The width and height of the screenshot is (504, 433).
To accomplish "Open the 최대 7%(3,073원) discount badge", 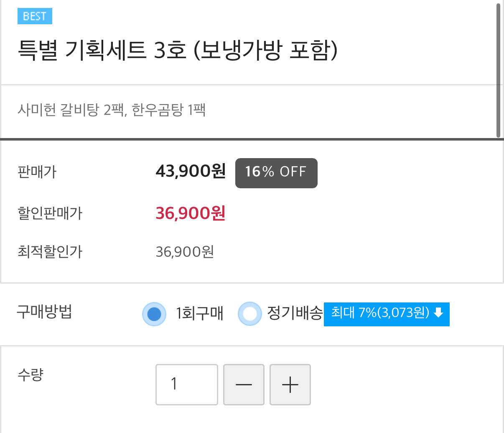I will (x=380, y=313).
